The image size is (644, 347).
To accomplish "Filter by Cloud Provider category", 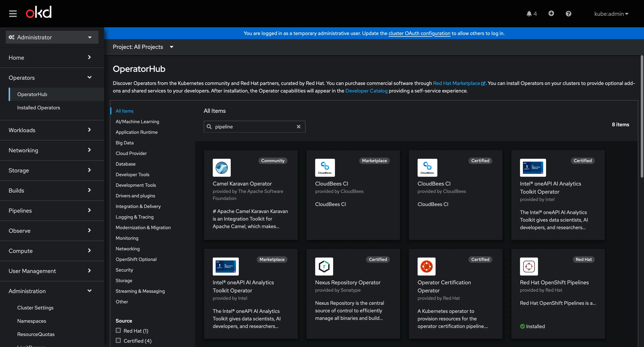I will coord(131,153).
